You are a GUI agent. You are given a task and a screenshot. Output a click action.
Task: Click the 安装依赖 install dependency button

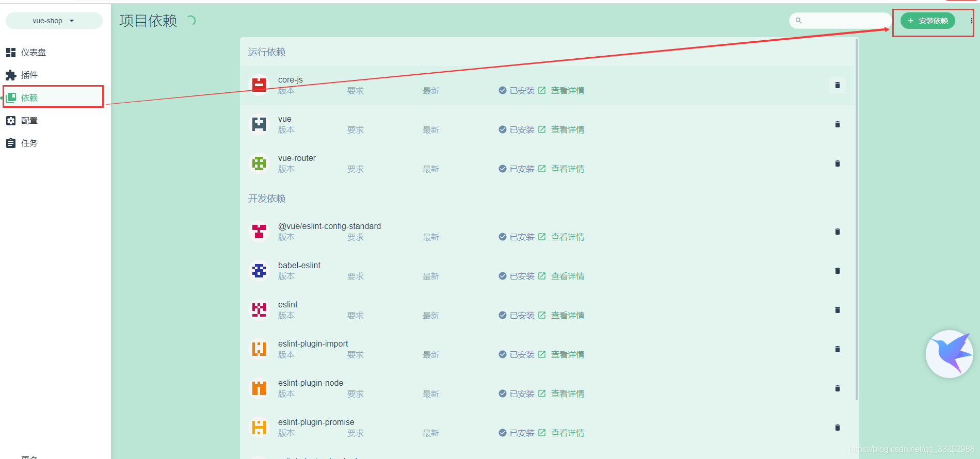point(927,21)
